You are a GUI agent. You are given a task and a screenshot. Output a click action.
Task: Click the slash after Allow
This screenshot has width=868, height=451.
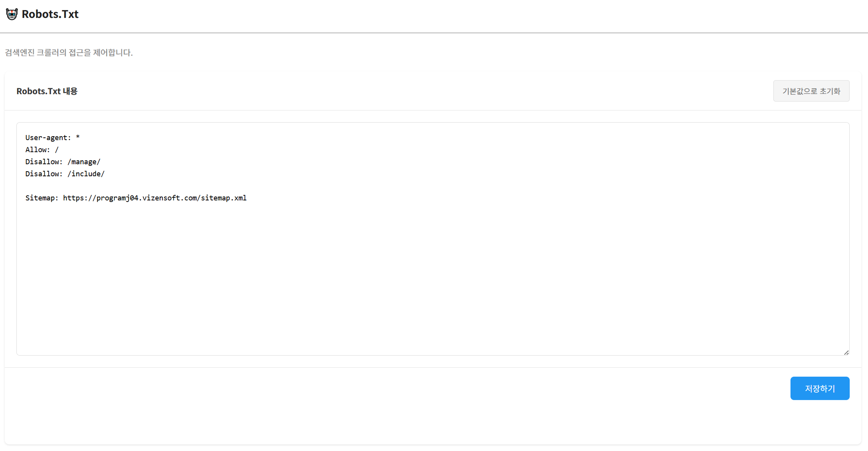point(57,150)
